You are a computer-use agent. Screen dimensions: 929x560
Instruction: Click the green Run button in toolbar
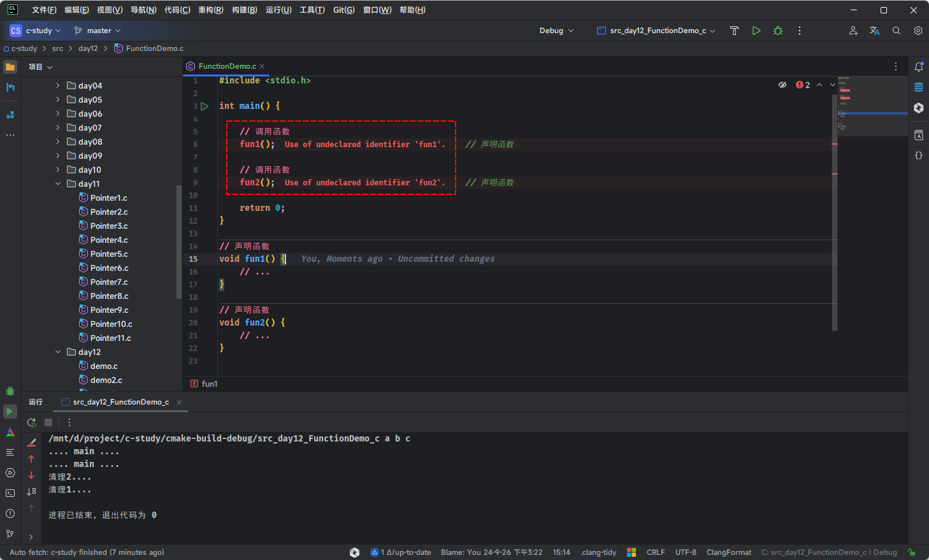pyautogui.click(x=756, y=31)
